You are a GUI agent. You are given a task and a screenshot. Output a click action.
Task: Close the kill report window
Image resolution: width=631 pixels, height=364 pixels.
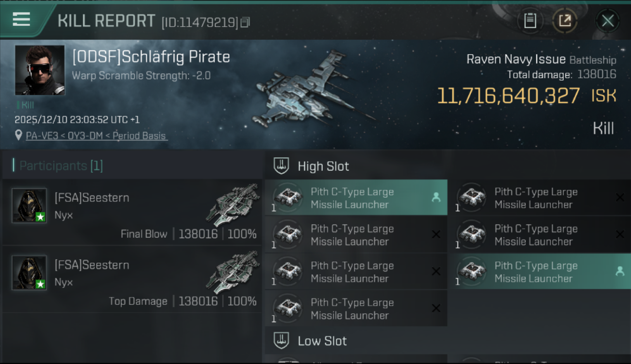608,21
